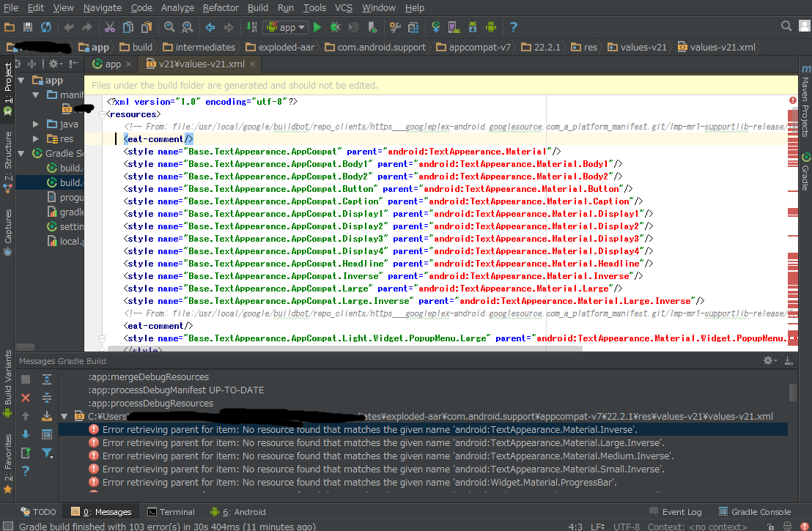This screenshot has width=812, height=531.
Task: Copy with the toolbar copy icon
Action: pos(128,27)
